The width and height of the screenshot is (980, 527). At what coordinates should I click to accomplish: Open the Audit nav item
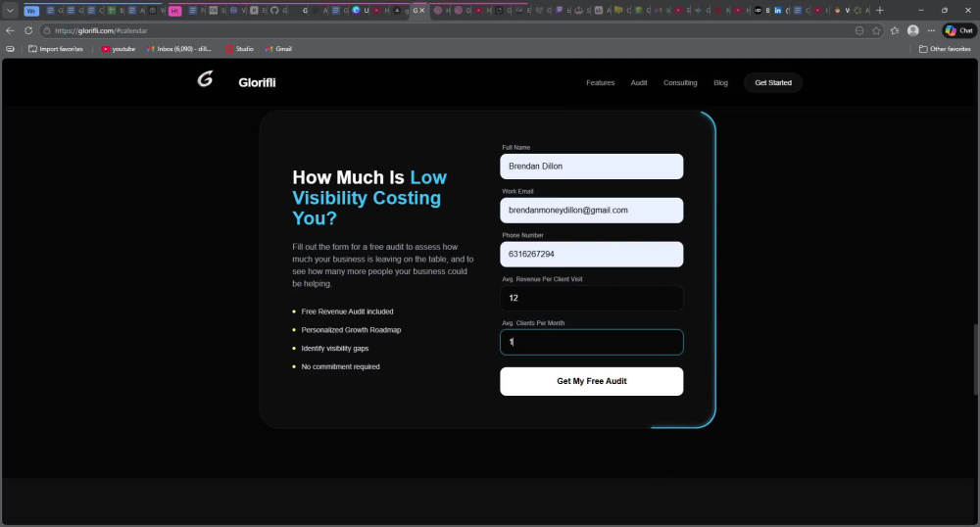click(x=639, y=82)
